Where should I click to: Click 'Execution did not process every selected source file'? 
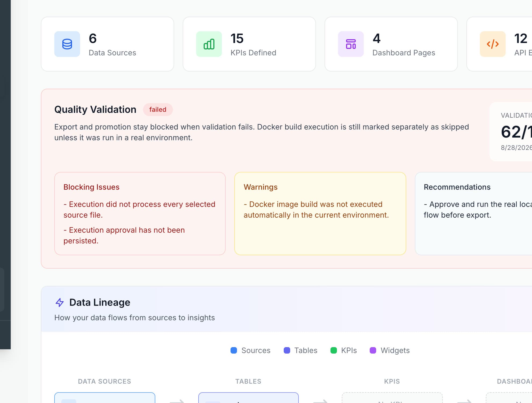coord(139,210)
